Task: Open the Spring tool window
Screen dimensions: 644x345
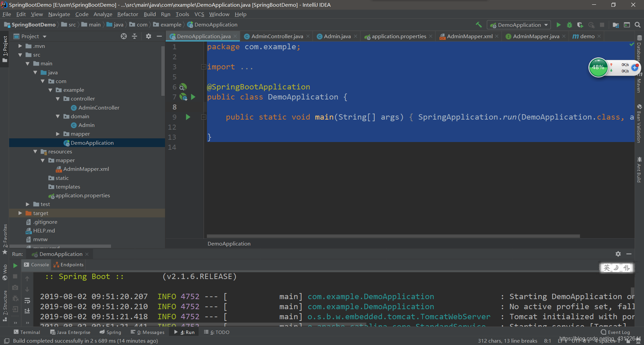Action: [x=110, y=332]
